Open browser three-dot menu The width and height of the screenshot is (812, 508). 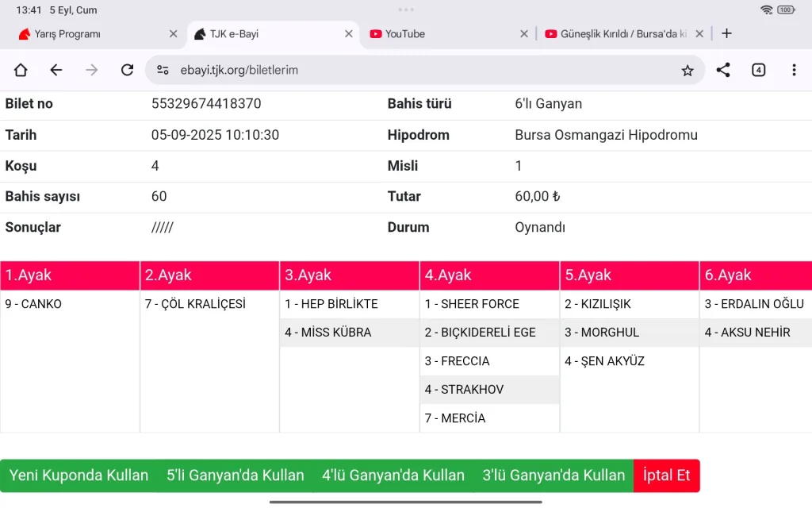(794, 70)
